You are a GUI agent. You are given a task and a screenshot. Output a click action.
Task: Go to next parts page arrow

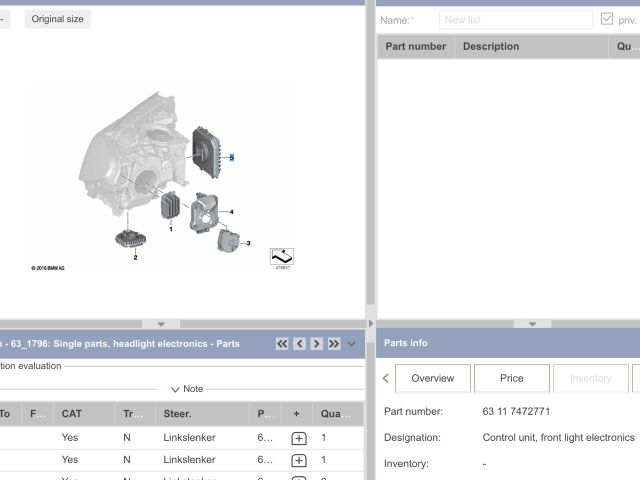pos(316,344)
